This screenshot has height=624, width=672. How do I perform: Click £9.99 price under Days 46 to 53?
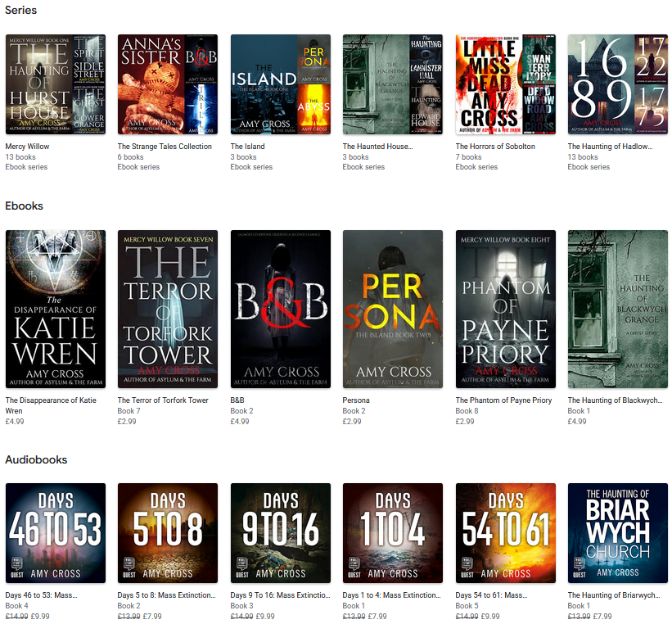40,617
